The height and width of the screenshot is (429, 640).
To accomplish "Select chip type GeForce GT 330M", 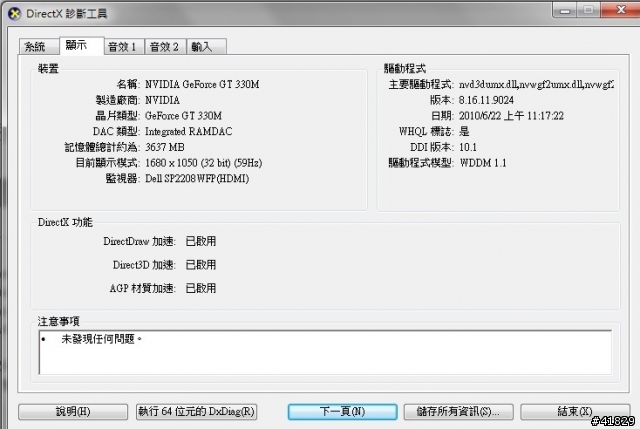I will pyautogui.click(x=183, y=116).
